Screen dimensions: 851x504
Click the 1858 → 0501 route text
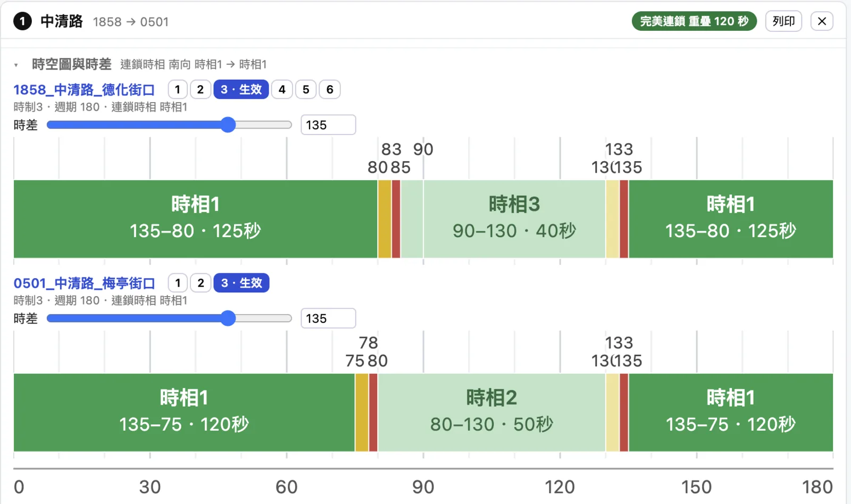pos(131,22)
